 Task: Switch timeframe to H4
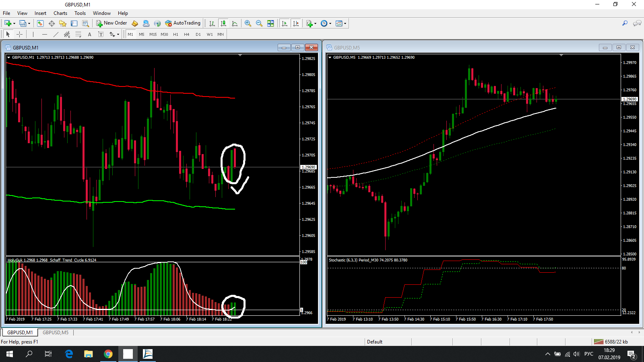tap(187, 34)
